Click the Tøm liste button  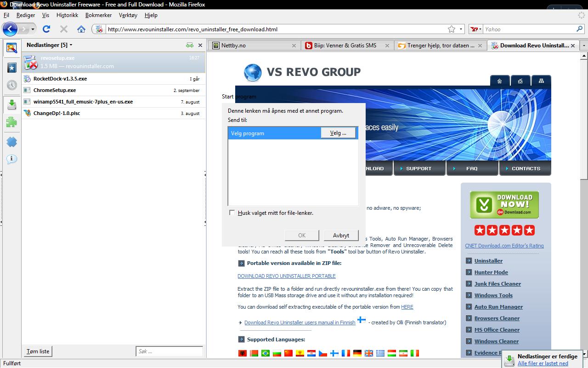click(38, 351)
